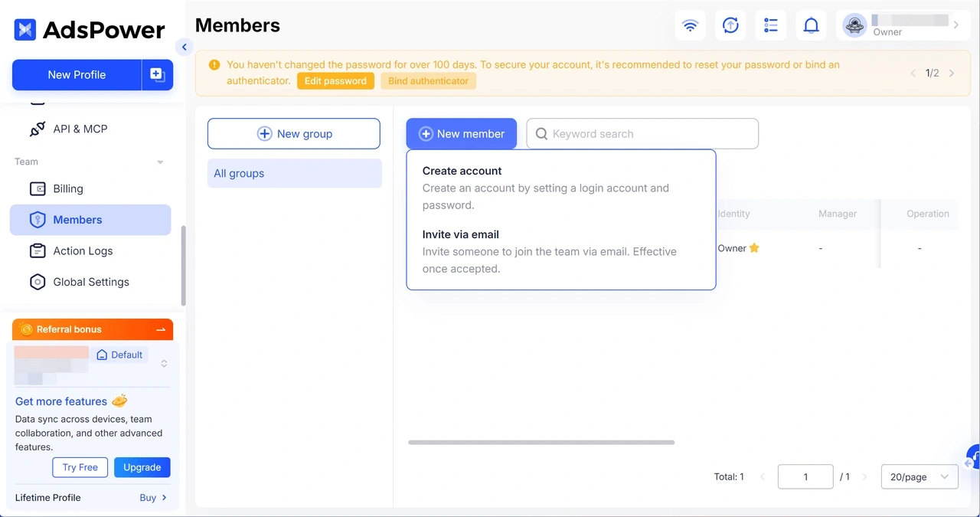Screen dimensions: 980x517
Task: Click the New Profile button
Action: point(77,74)
